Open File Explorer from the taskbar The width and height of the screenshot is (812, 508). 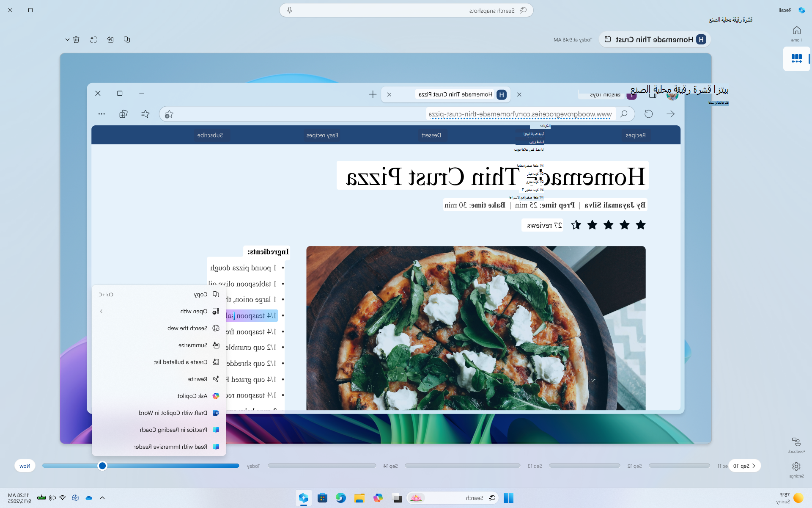click(x=359, y=498)
